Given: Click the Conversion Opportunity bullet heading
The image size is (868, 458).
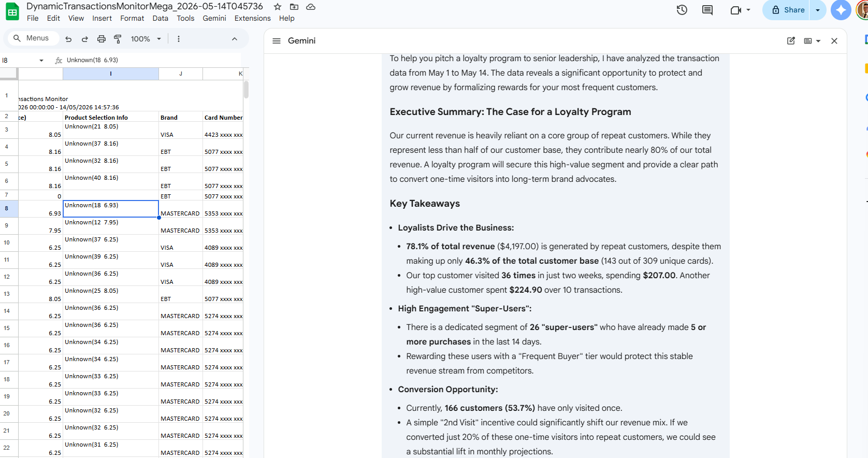Looking at the screenshot, I should [x=448, y=390].
